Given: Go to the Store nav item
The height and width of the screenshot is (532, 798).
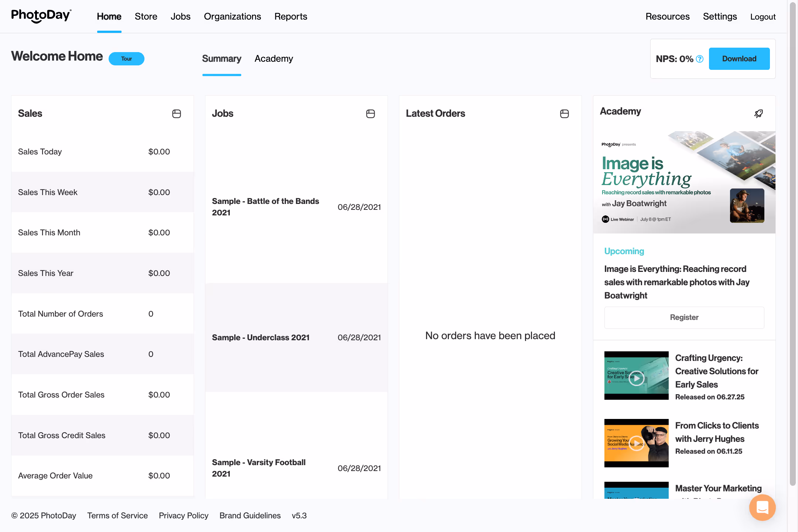Looking at the screenshot, I should [146, 17].
